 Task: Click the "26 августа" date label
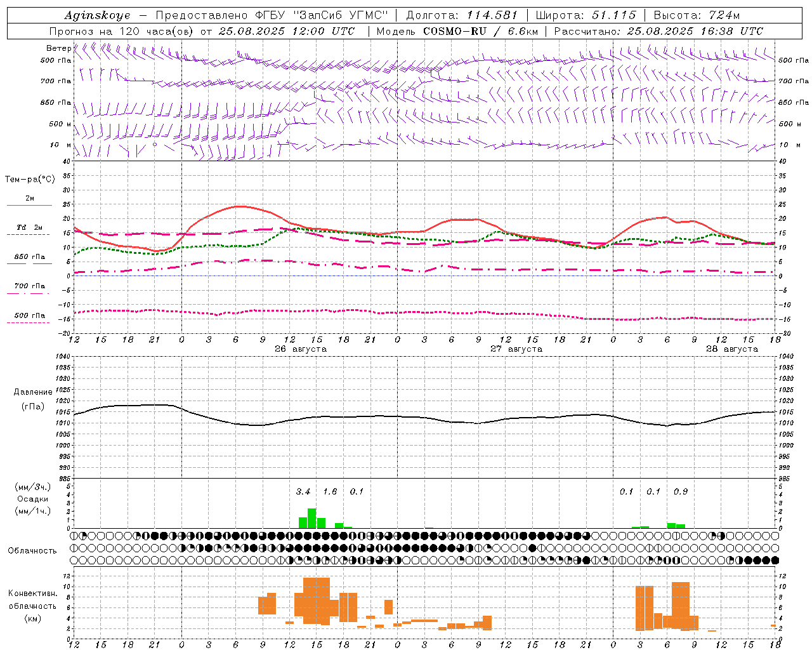(x=301, y=349)
